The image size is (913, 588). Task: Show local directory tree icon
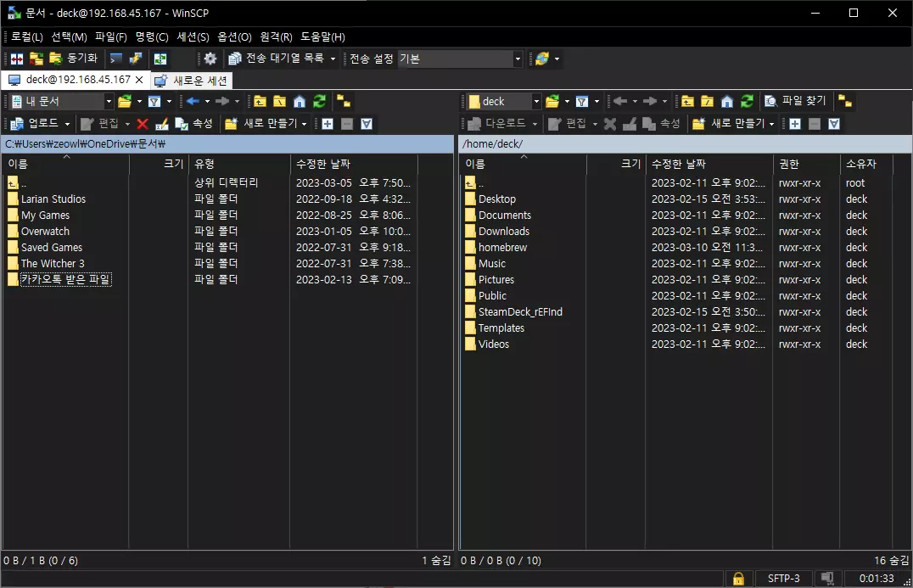tap(344, 102)
